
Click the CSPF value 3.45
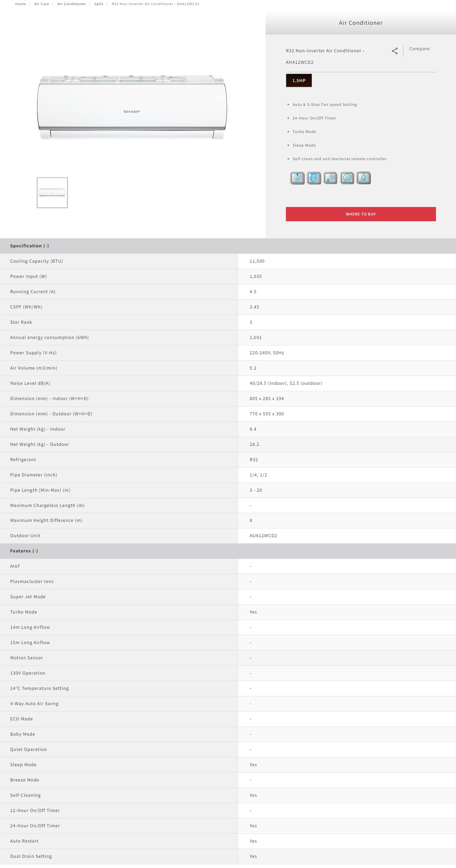pyautogui.click(x=254, y=307)
